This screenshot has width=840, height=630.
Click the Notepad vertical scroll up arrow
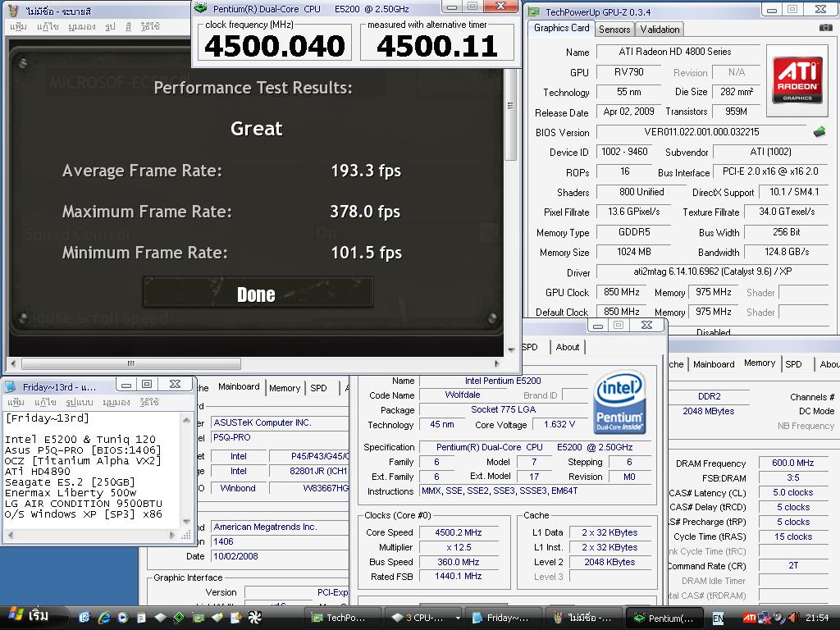click(x=186, y=419)
